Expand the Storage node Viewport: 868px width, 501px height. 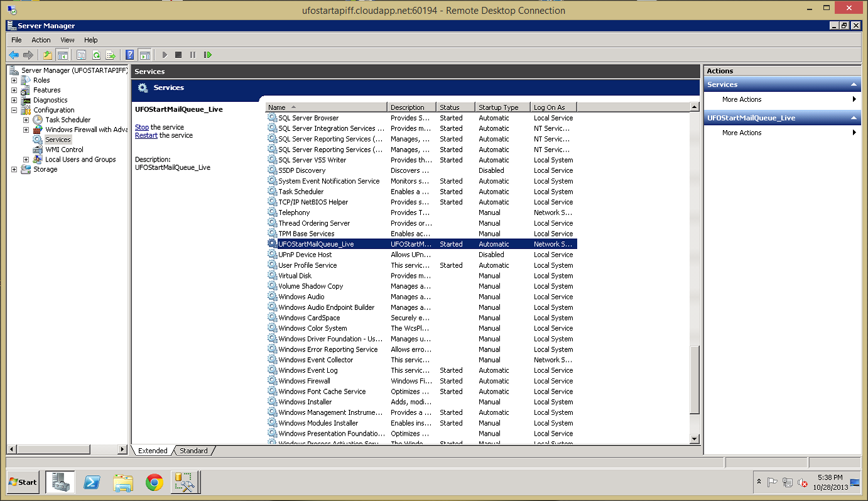pyautogui.click(x=14, y=170)
